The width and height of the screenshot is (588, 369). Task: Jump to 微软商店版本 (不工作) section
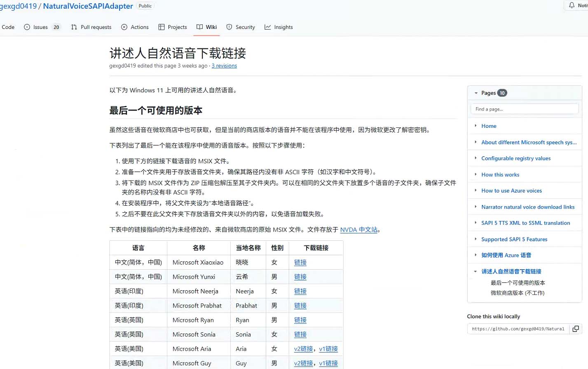tap(517, 293)
